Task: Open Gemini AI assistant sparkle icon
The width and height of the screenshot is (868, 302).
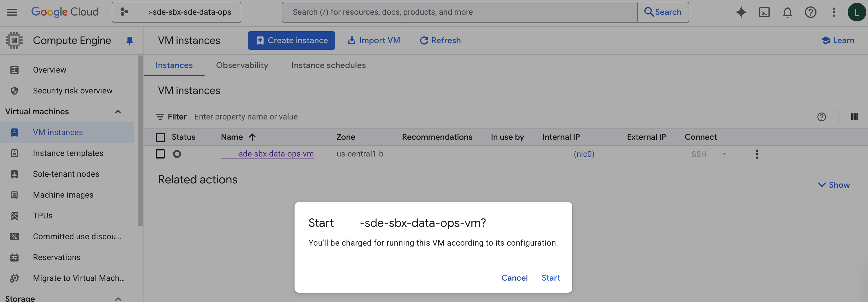Action: click(741, 12)
